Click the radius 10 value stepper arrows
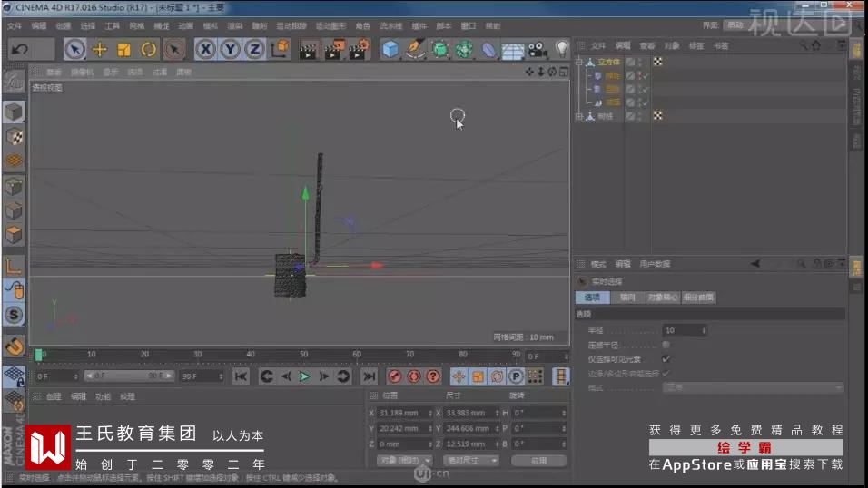 click(704, 330)
